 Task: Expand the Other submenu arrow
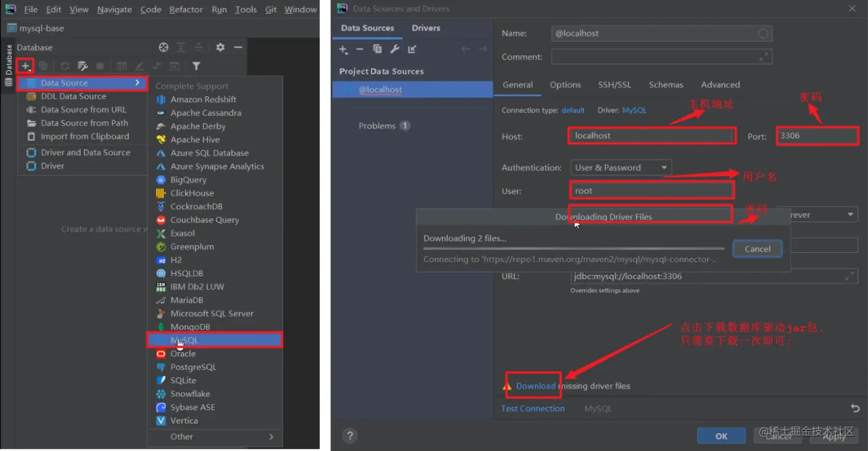(271, 437)
